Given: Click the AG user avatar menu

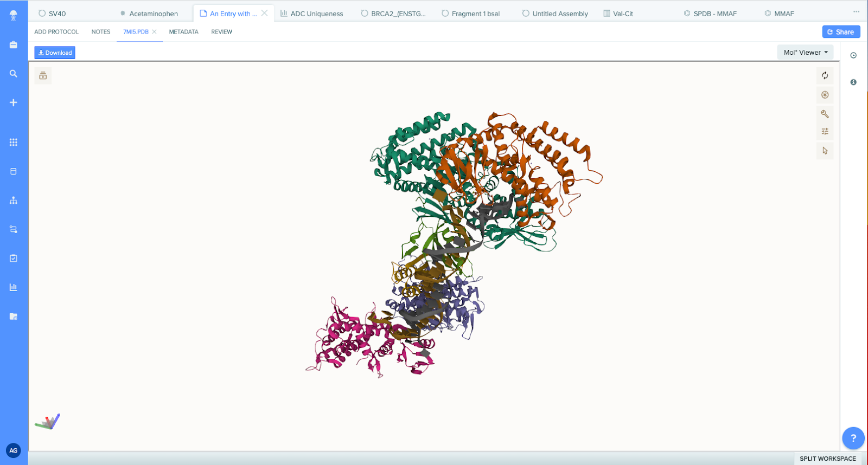Looking at the screenshot, I should [x=14, y=450].
